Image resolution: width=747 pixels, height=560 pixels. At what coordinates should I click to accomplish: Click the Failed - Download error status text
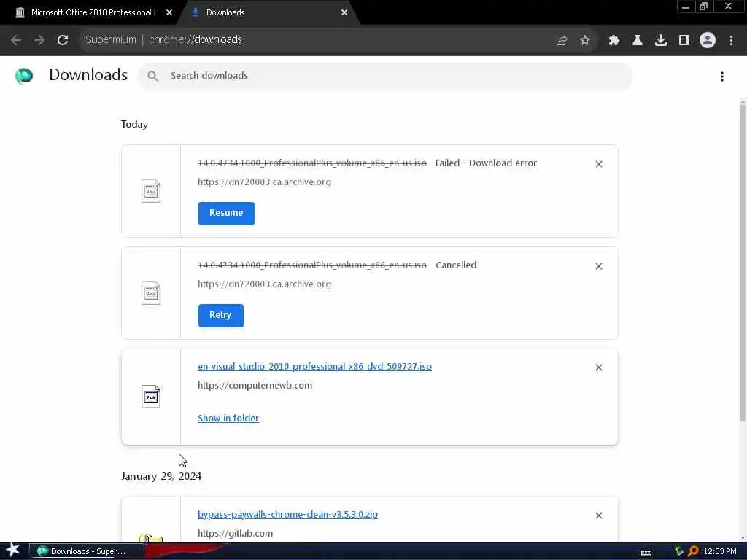[486, 163]
